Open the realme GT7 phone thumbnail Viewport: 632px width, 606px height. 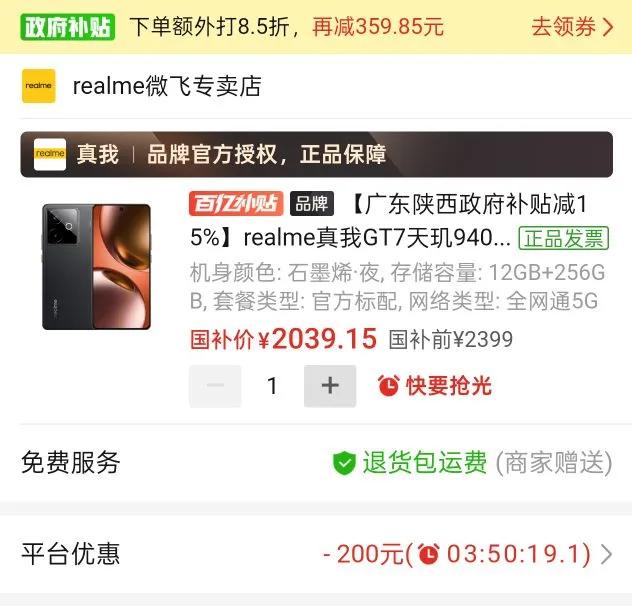[96, 267]
